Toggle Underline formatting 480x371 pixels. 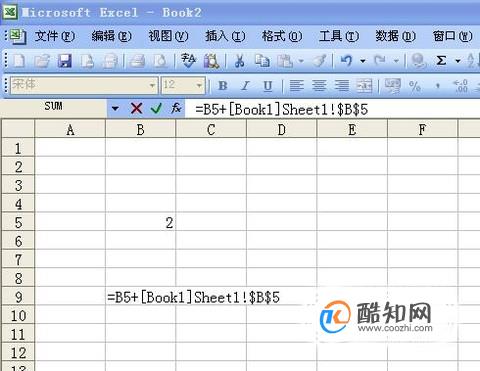click(x=268, y=86)
